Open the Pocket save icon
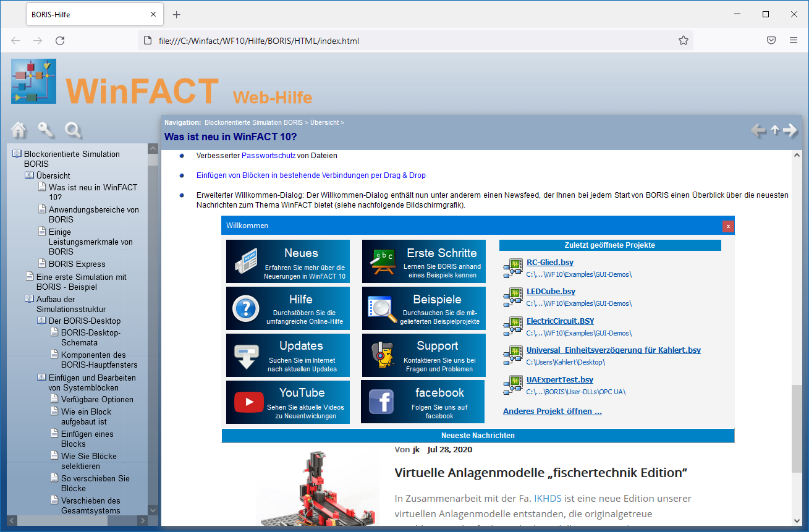Image resolution: width=809 pixels, height=532 pixels. click(x=771, y=41)
